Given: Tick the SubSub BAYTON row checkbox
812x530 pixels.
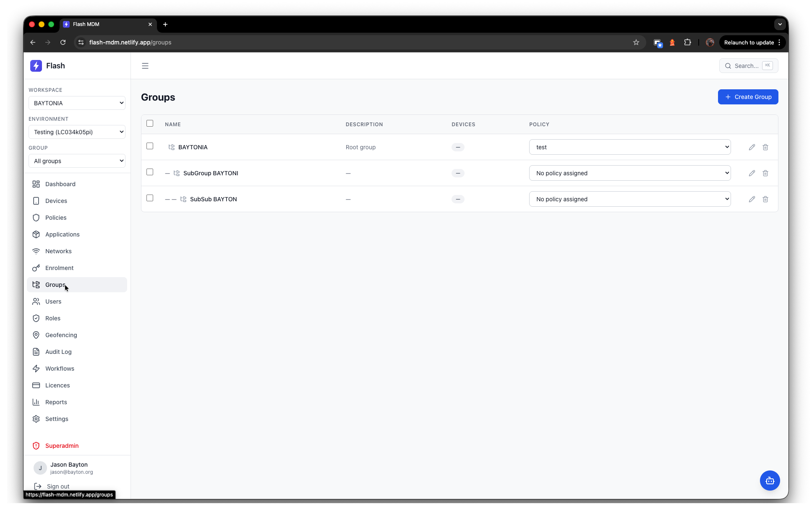Looking at the screenshot, I should point(150,198).
